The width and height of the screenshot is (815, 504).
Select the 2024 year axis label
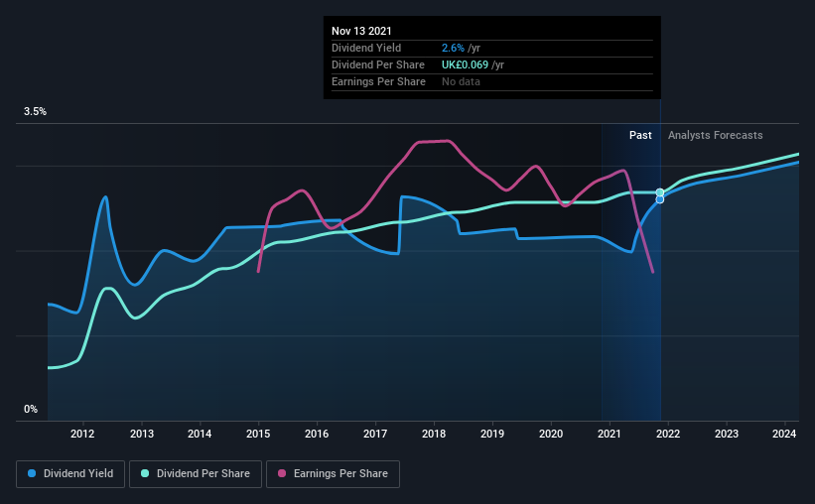click(784, 434)
